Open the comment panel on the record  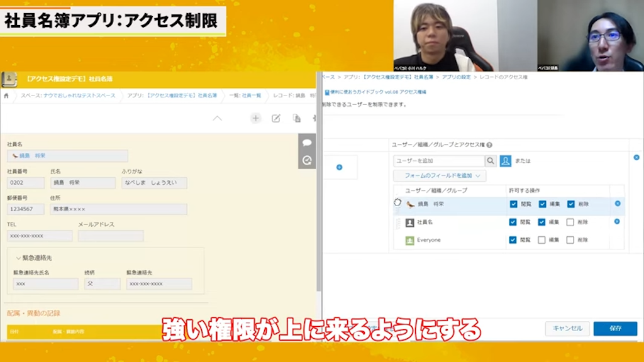(x=307, y=143)
